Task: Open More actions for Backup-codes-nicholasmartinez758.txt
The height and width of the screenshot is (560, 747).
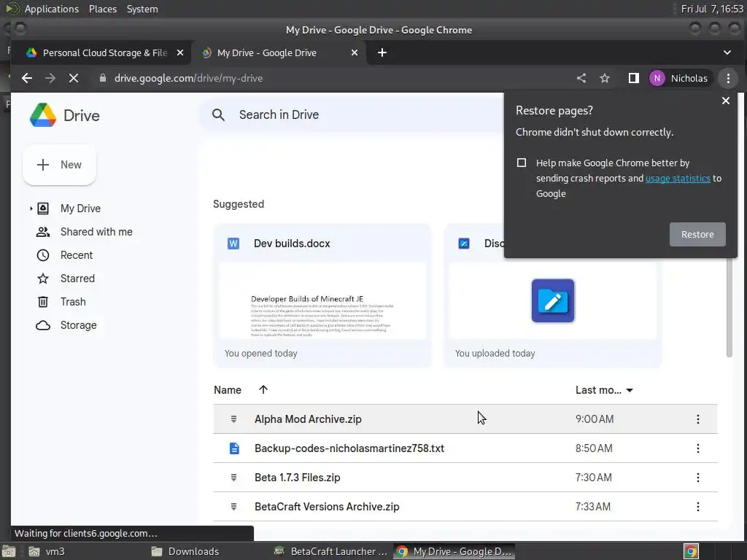Action: pyautogui.click(x=698, y=448)
